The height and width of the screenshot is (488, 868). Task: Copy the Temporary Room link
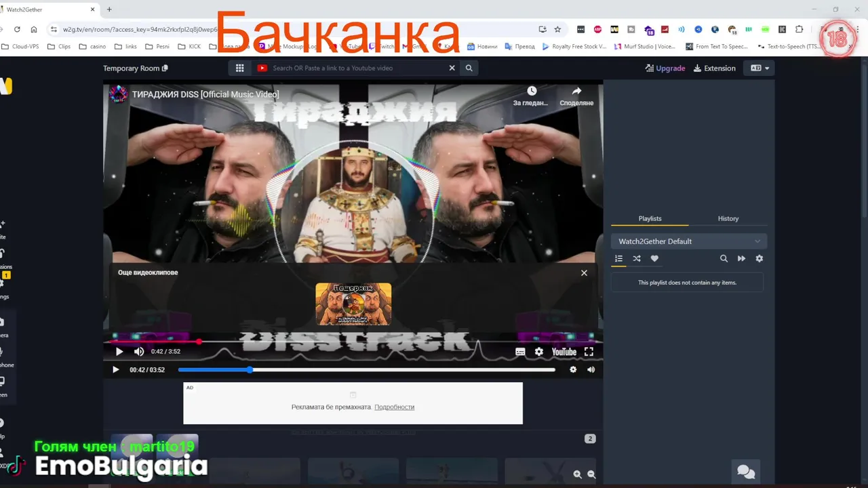165,68
